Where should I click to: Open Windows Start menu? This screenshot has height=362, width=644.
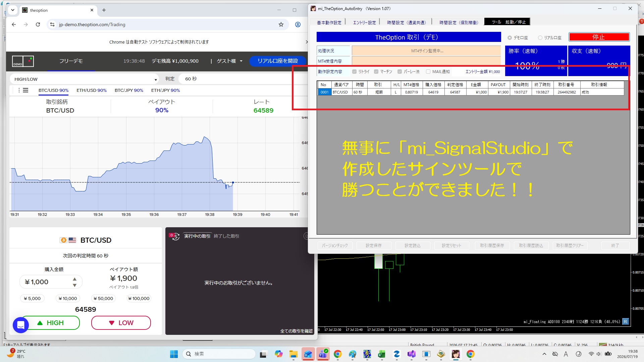[174, 354]
